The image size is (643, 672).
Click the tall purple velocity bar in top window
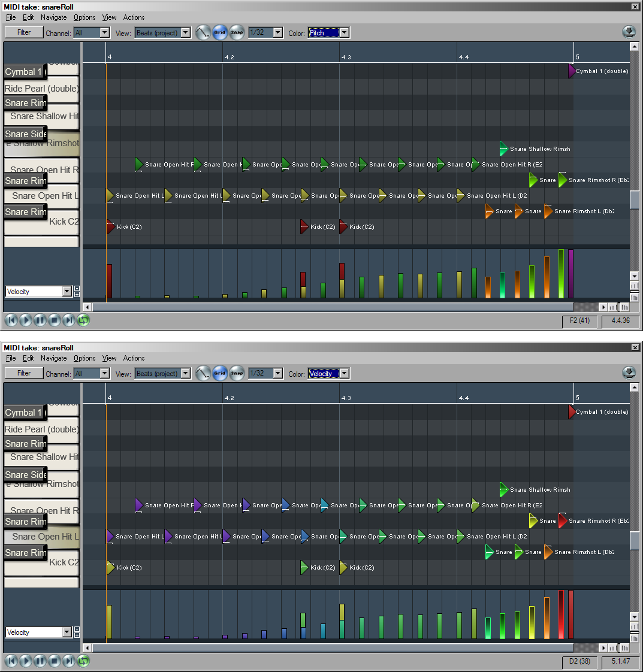pos(571,274)
